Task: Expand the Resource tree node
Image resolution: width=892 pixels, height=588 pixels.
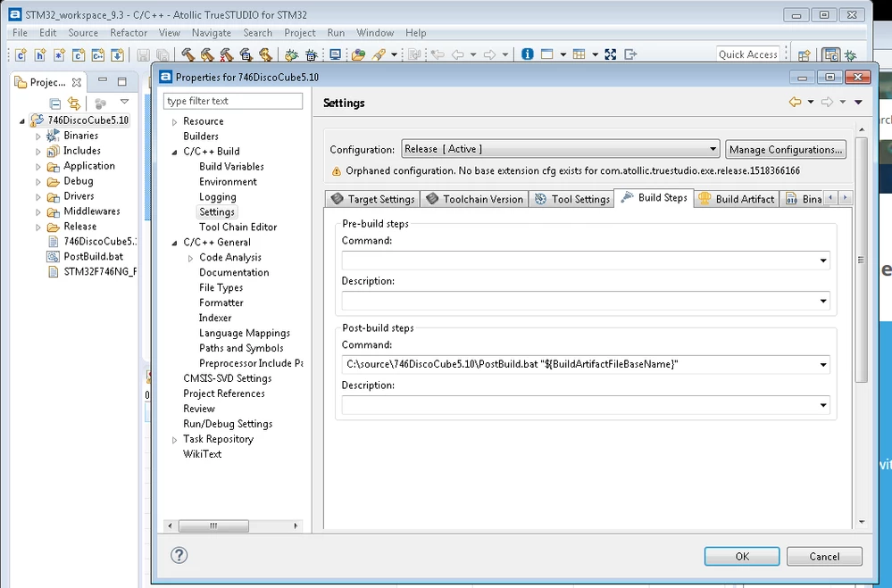Action: click(x=175, y=121)
